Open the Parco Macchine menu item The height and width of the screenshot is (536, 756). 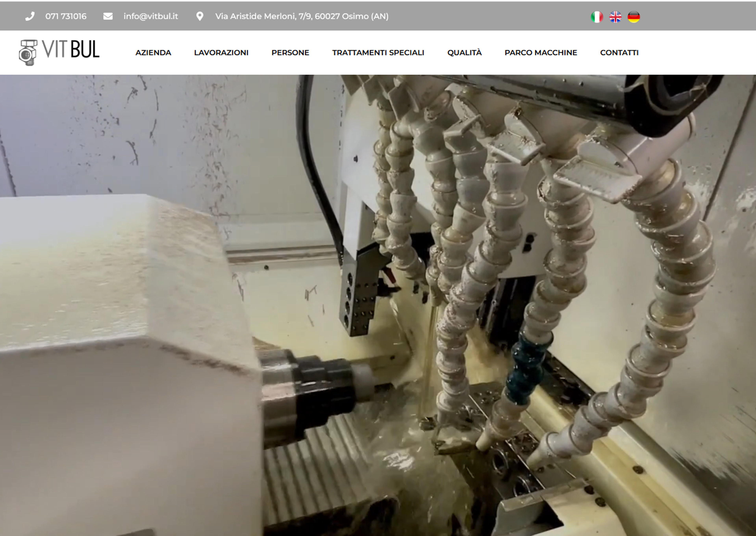pyautogui.click(x=541, y=53)
